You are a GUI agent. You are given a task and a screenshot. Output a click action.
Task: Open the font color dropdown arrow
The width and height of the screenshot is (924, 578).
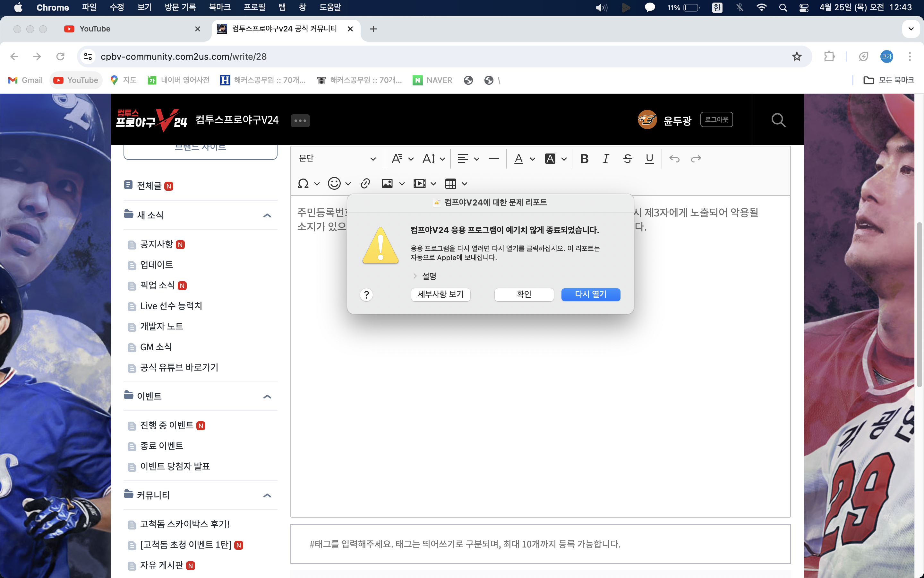pyautogui.click(x=532, y=159)
